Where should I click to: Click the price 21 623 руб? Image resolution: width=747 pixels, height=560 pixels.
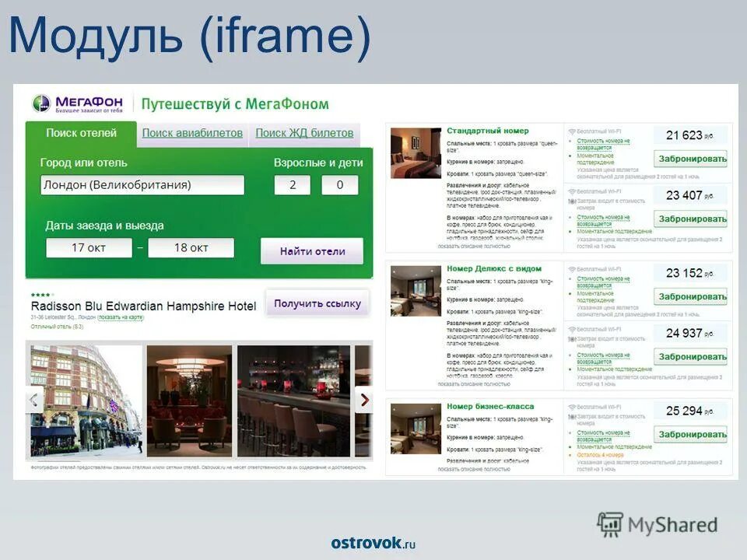[690, 135]
